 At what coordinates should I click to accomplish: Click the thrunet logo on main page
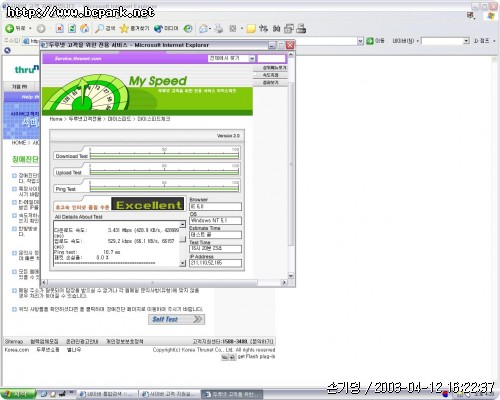27,69
